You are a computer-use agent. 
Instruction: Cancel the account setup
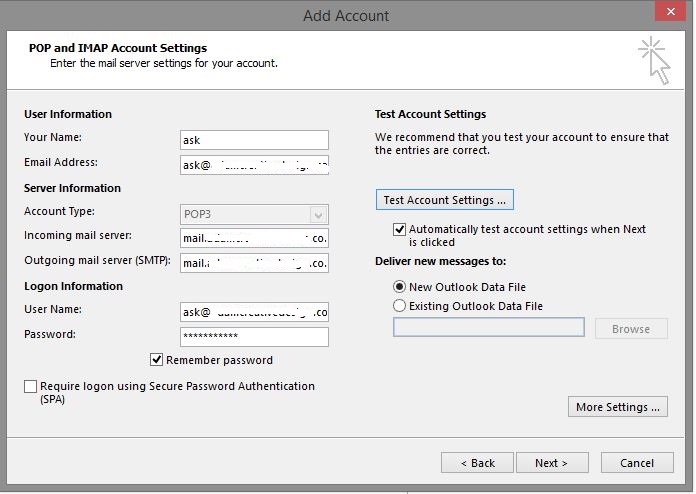click(637, 463)
